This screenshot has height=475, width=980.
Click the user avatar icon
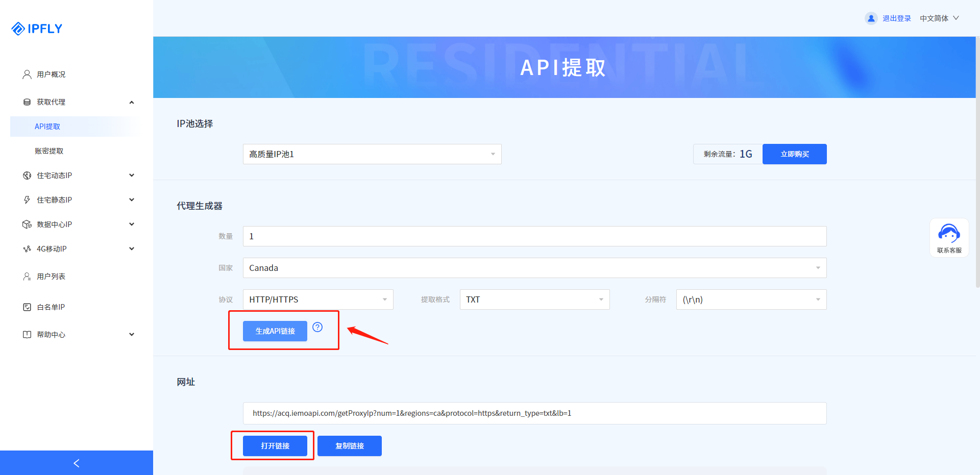pyautogui.click(x=871, y=18)
